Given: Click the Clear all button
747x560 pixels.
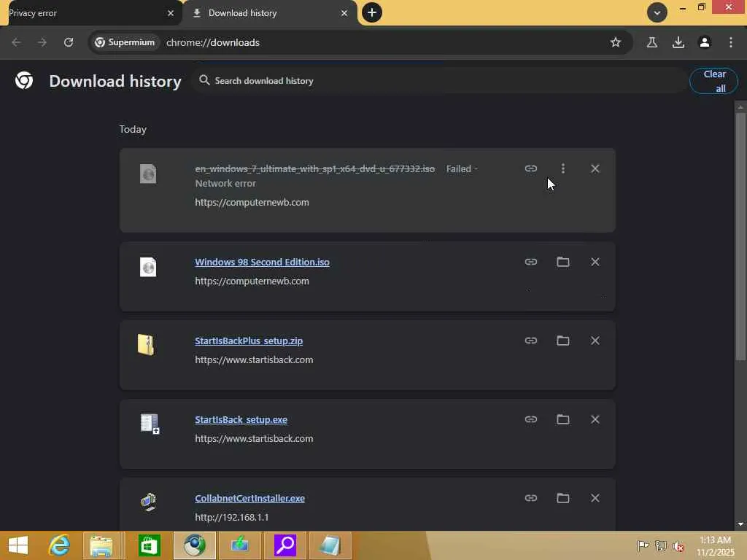Looking at the screenshot, I should pyautogui.click(x=713, y=81).
